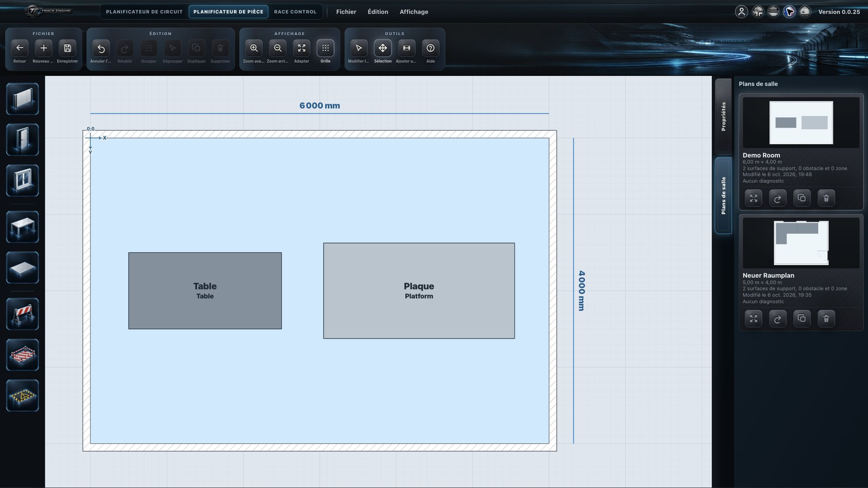Click the Retour back arrow icon

[x=20, y=48]
